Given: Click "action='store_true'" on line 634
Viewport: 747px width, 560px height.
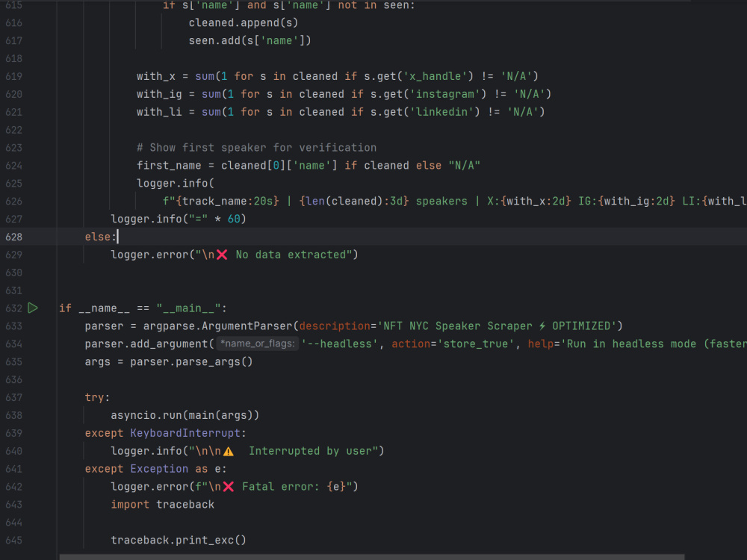Looking at the screenshot, I should (x=453, y=343).
